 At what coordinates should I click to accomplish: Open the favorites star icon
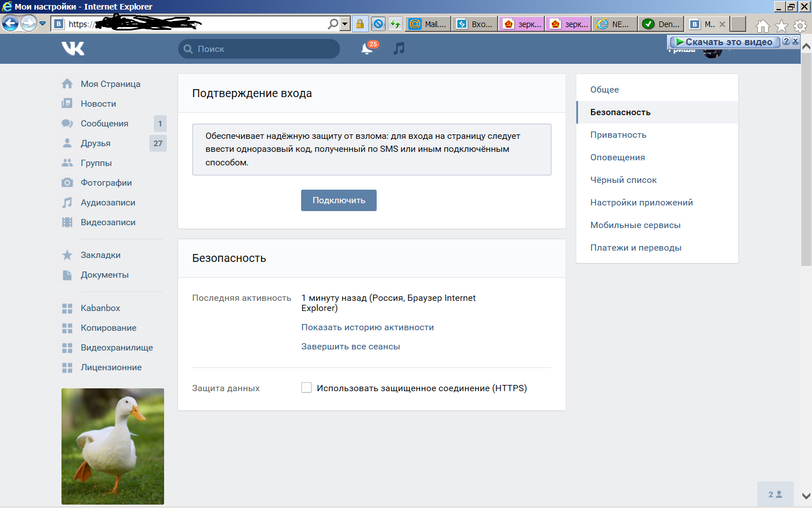click(781, 26)
